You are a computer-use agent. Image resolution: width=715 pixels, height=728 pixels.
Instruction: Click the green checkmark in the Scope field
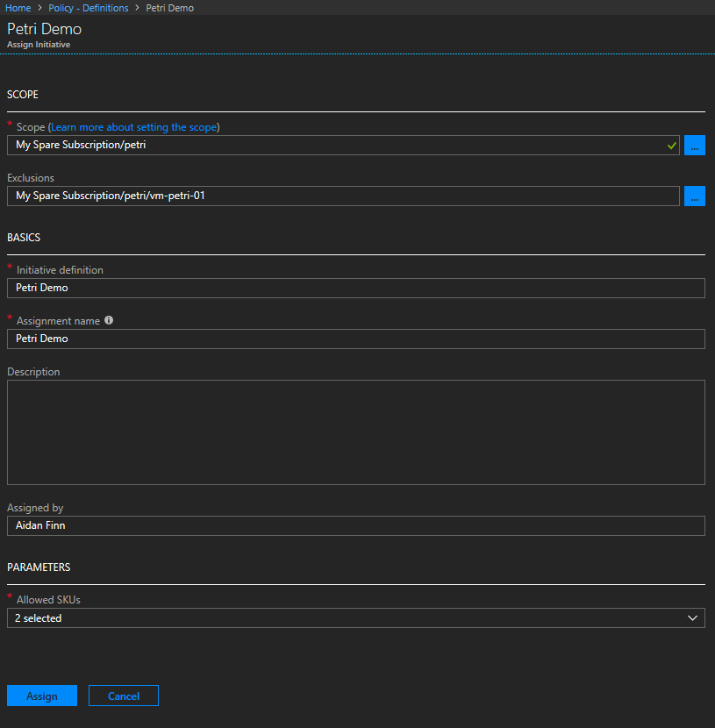tap(671, 146)
